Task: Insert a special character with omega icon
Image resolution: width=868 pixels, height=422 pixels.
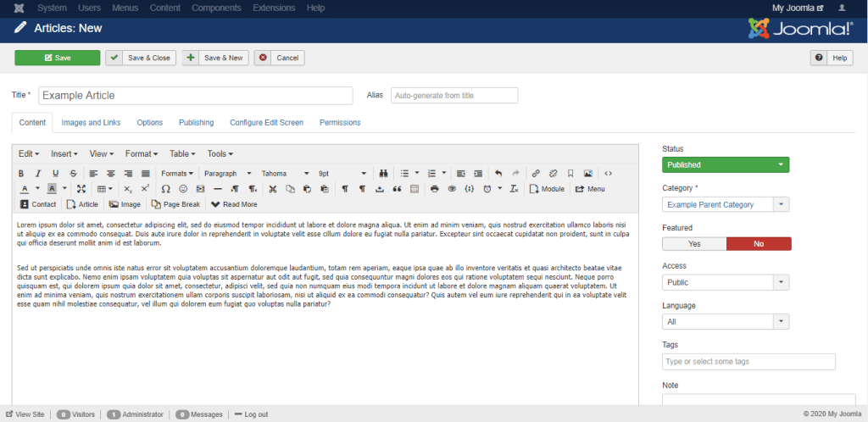Action: pos(165,189)
